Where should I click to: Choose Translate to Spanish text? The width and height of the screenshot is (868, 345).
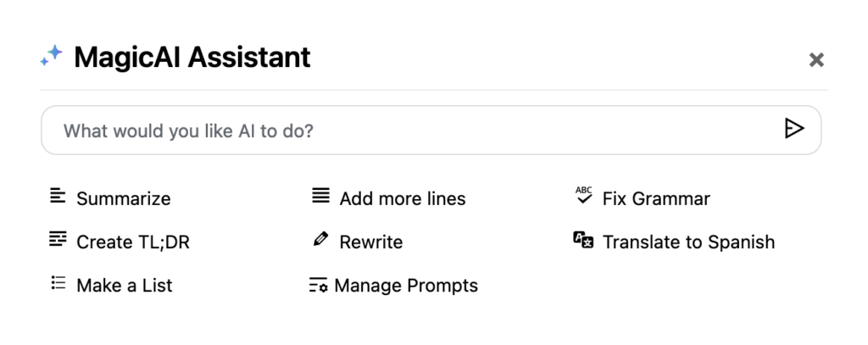(x=688, y=242)
